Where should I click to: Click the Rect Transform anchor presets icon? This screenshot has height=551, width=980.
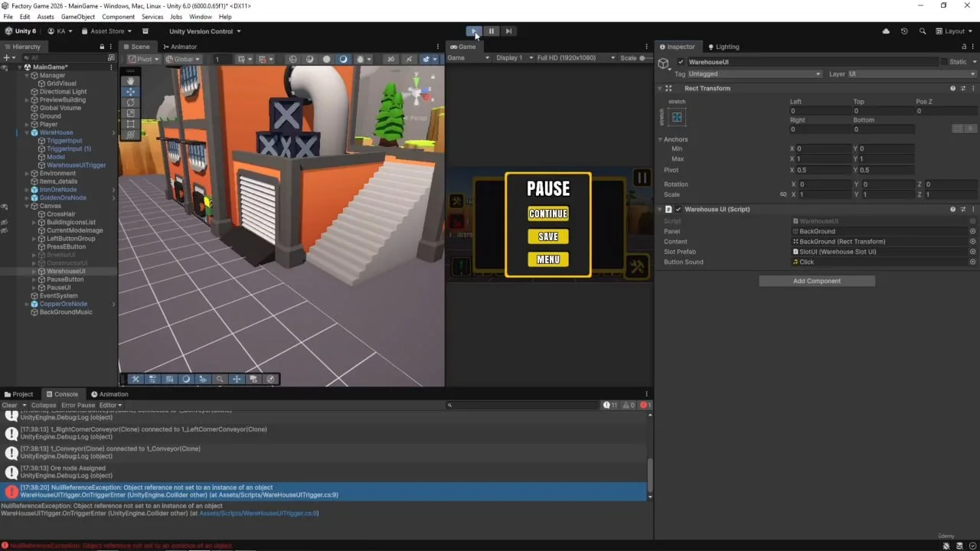[x=677, y=117]
